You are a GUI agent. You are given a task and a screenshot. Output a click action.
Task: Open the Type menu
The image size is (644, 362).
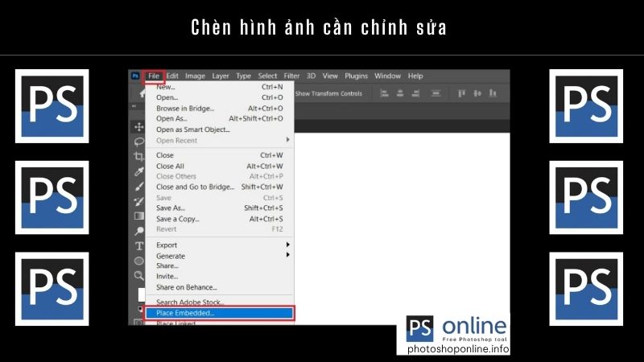pyautogui.click(x=244, y=76)
